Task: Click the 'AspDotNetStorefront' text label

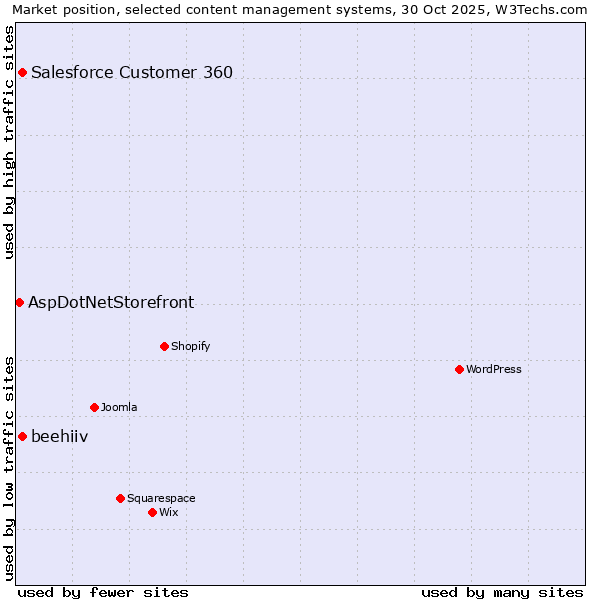Action: coord(111,302)
